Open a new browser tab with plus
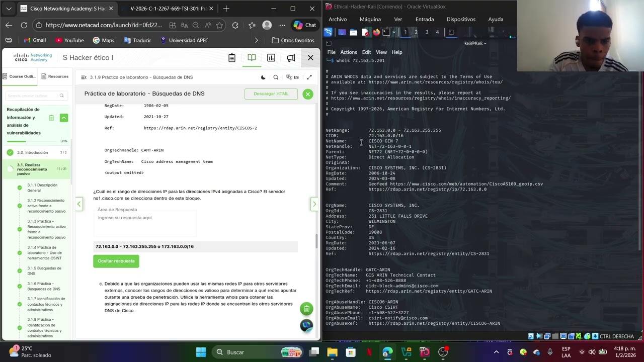This screenshot has width=644, height=362. 226,9
